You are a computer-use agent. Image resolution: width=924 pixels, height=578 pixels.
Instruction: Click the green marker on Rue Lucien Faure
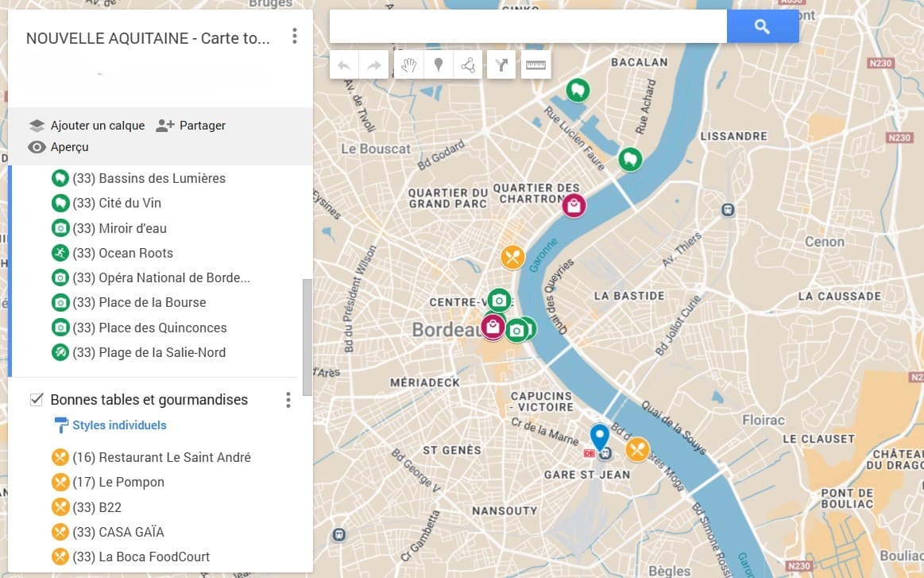click(x=630, y=159)
